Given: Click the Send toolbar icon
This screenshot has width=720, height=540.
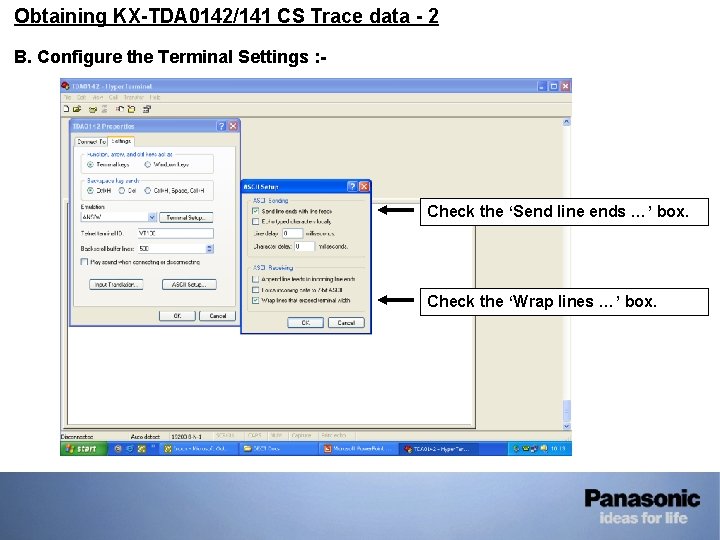Looking at the screenshot, I should pos(120,109).
